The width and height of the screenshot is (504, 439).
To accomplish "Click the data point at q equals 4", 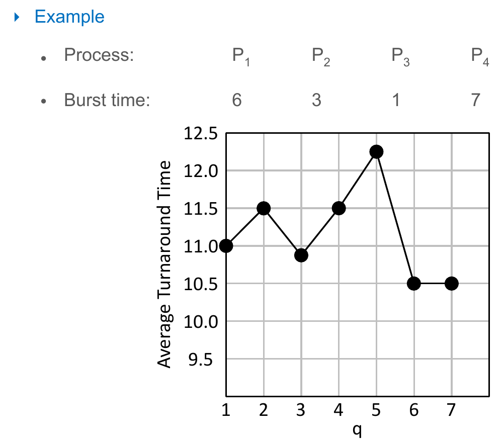I will (x=339, y=208).
